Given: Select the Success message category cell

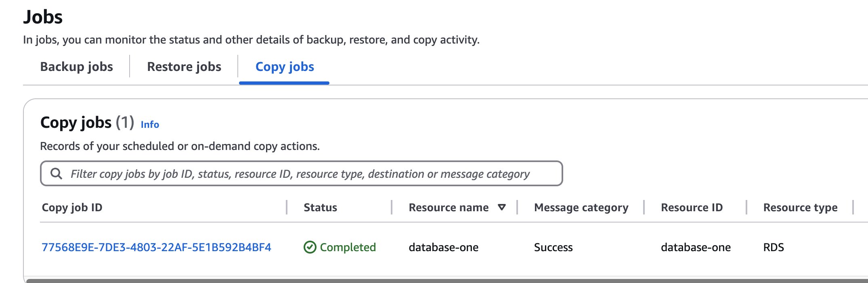Looking at the screenshot, I should click(553, 247).
